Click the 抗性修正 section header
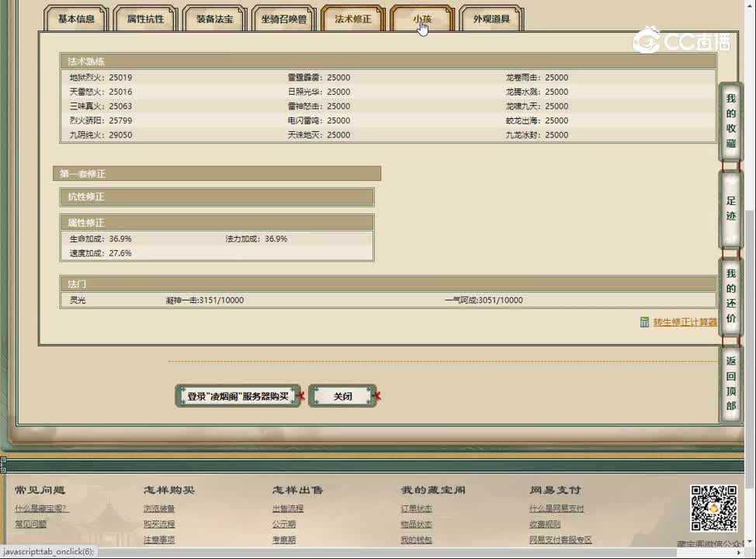The height and width of the screenshot is (559, 756). click(x=217, y=196)
